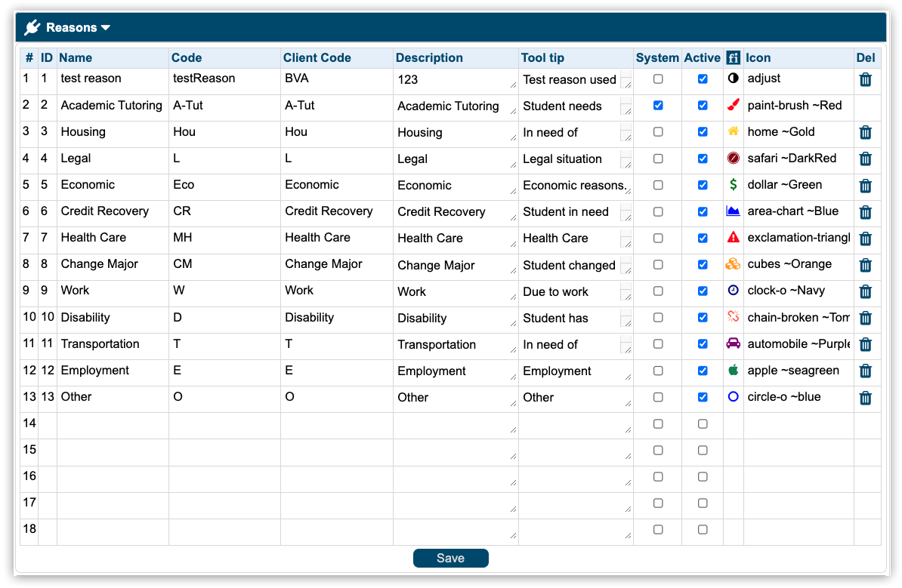Delete the test reason entry
902x588 pixels.
coord(865,79)
